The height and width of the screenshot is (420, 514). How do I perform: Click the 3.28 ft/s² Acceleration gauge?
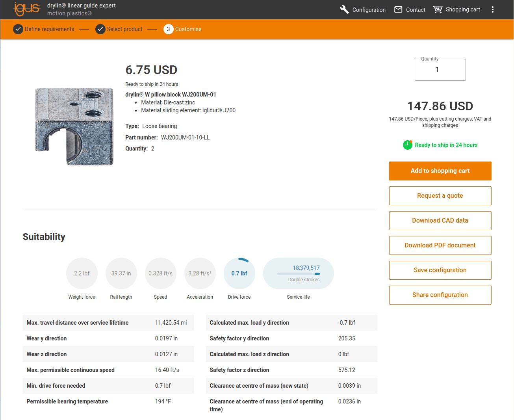tap(200, 273)
